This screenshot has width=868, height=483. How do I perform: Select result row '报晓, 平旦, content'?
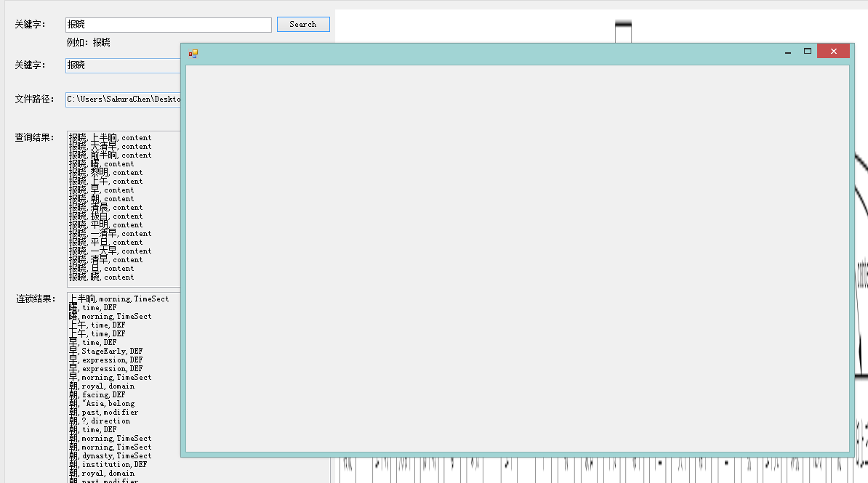[105, 243]
